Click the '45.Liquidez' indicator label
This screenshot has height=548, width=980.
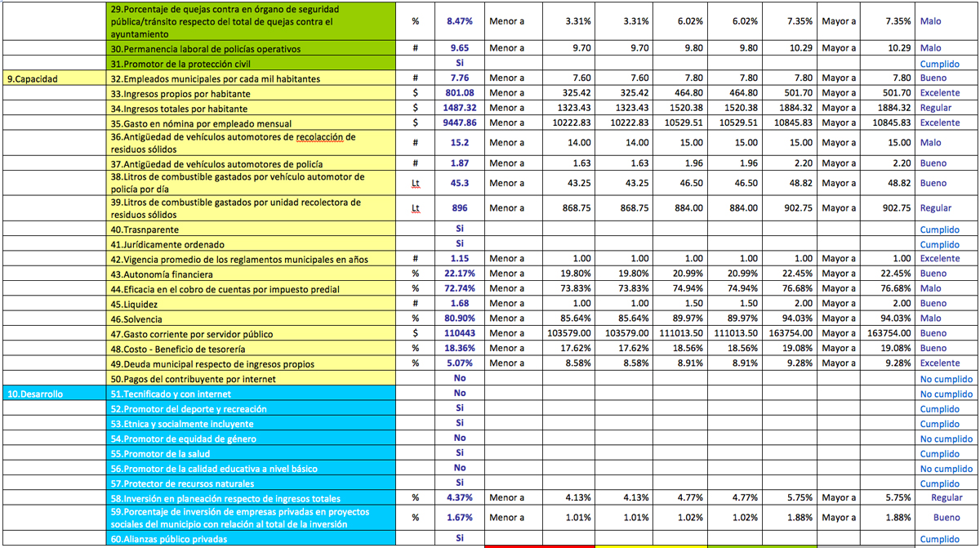(134, 304)
